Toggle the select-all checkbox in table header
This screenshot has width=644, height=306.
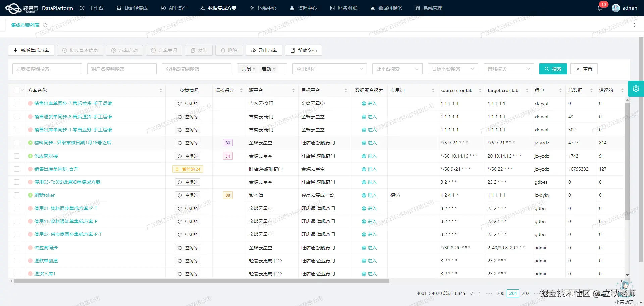[x=17, y=90]
